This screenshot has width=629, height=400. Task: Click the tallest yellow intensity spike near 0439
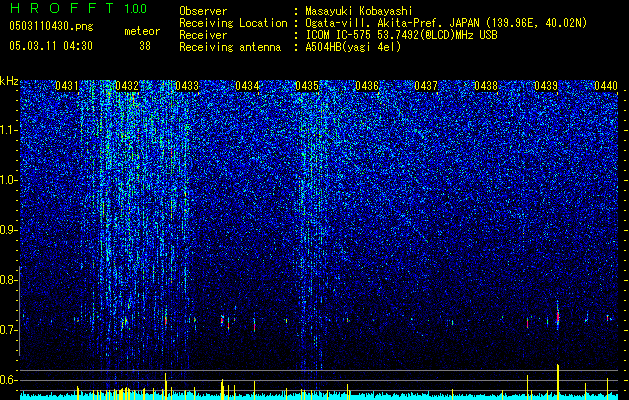(x=558, y=382)
